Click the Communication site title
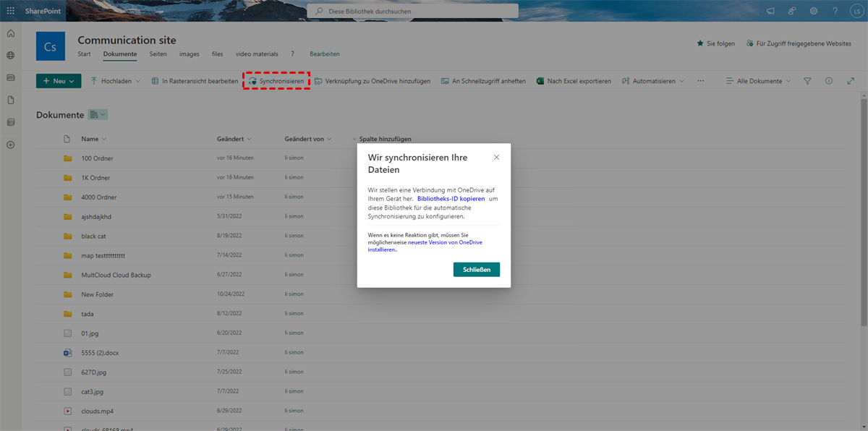Screen dimensions: 868x431 point(127,40)
